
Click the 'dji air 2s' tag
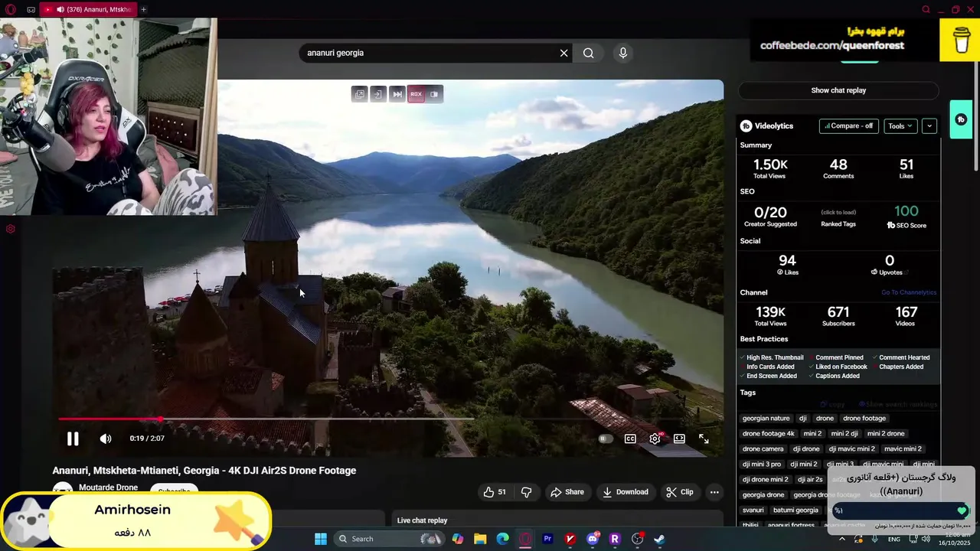810,480
